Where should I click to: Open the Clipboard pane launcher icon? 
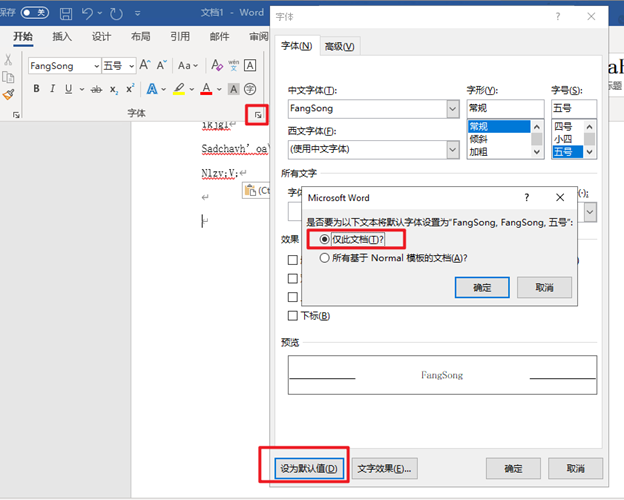click(x=16, y=115)
